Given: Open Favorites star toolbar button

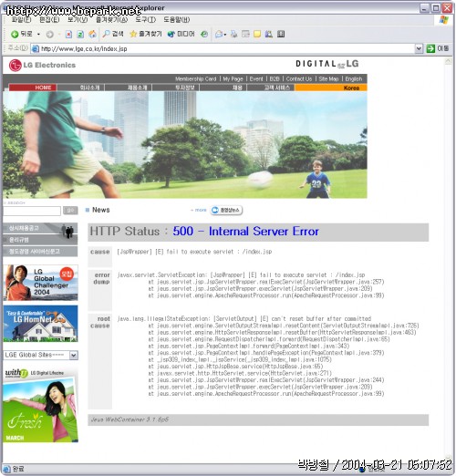Looking at the screenshot, I should tap(145, 34).
